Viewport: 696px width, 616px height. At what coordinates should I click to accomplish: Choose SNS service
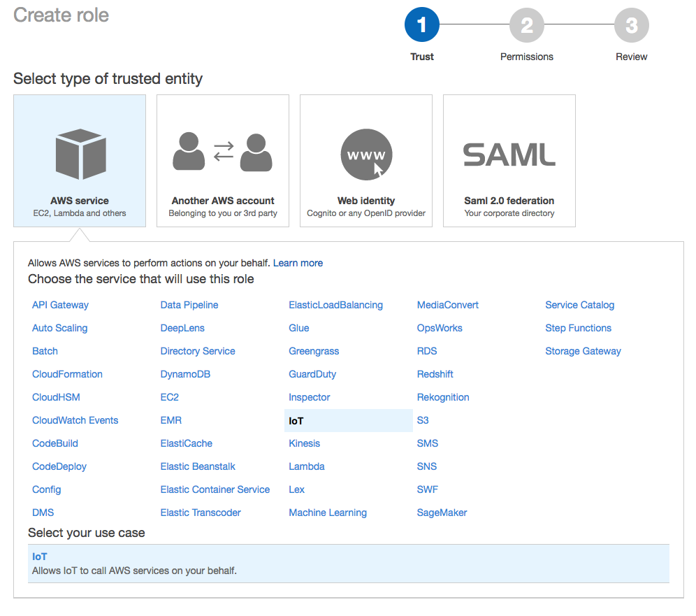(x=427, y=467)
